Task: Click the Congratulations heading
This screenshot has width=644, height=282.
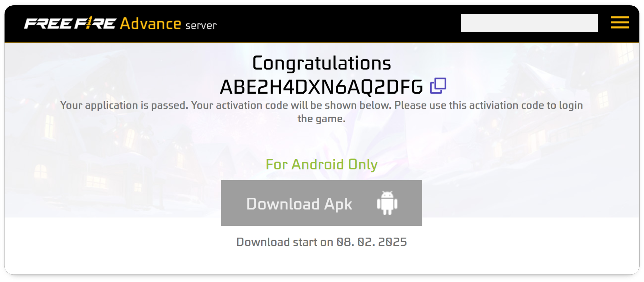Action: pyautogui.click(x=321, y=63)
